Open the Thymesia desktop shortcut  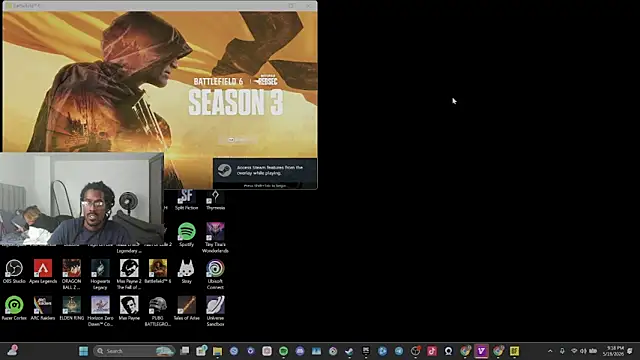[215, 200]
